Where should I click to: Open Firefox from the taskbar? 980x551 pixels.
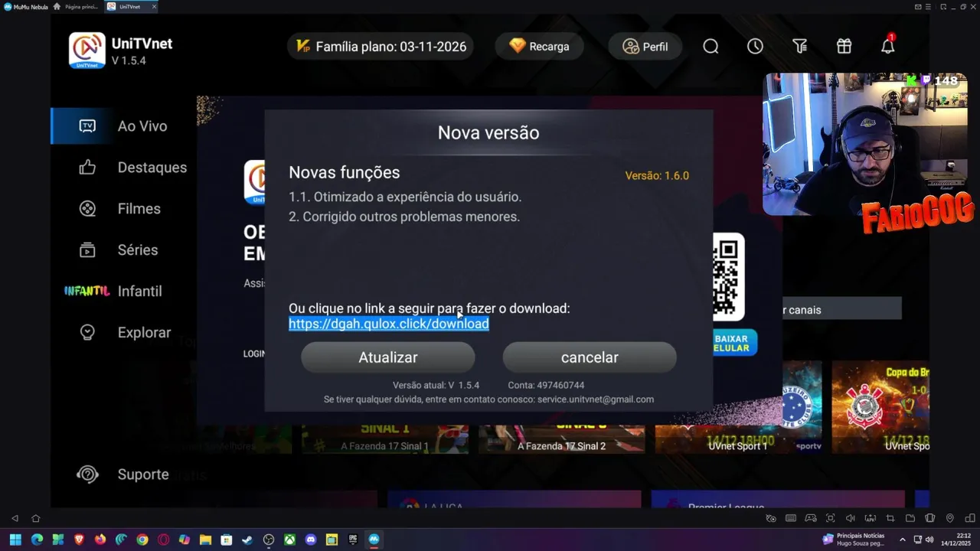(100, 540)
